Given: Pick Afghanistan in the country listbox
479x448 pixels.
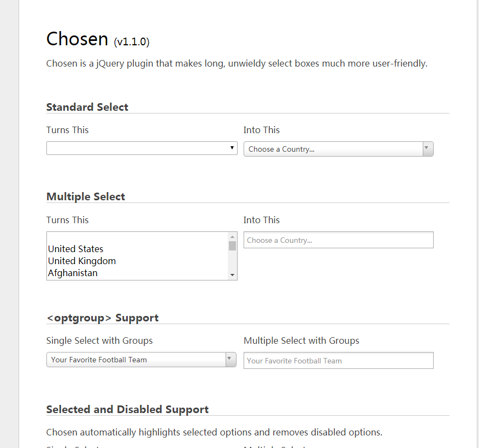Looking at the screenshot, I should 73,273.
